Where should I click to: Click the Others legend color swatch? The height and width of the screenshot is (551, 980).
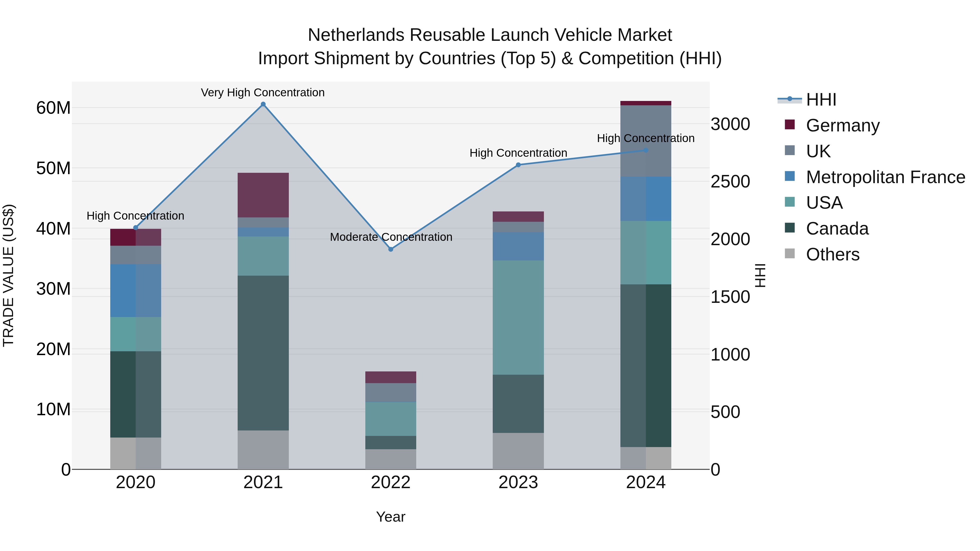tap(790, 253)
